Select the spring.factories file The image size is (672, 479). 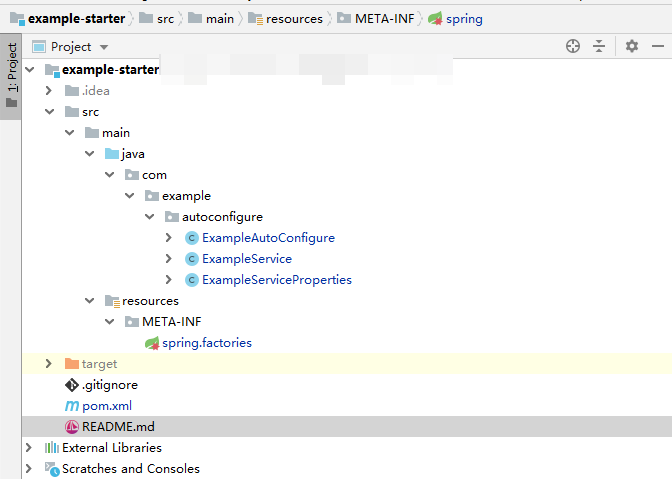point(207,343)
